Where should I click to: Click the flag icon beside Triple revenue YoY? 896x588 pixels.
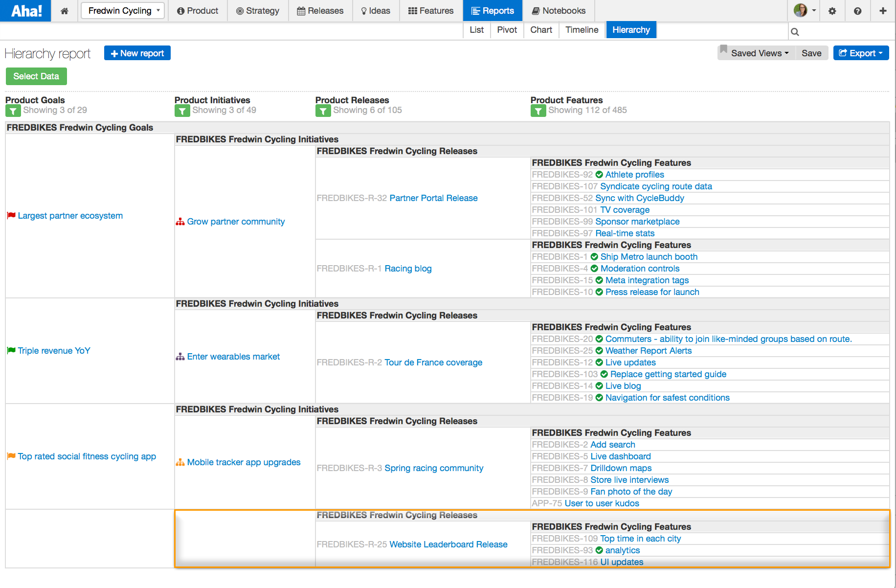pos(11,350)
